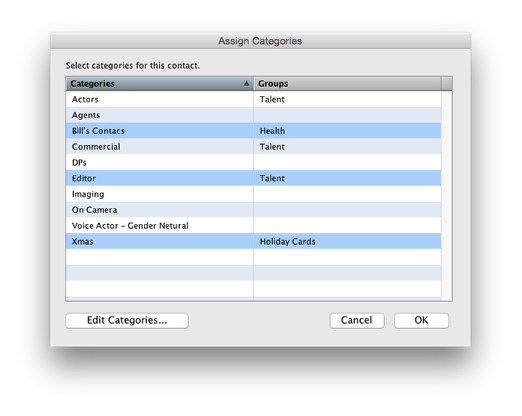The image size is (522, 416).
Task: Click the Holiday Cards group cell
Action: (x=347, y=241)
